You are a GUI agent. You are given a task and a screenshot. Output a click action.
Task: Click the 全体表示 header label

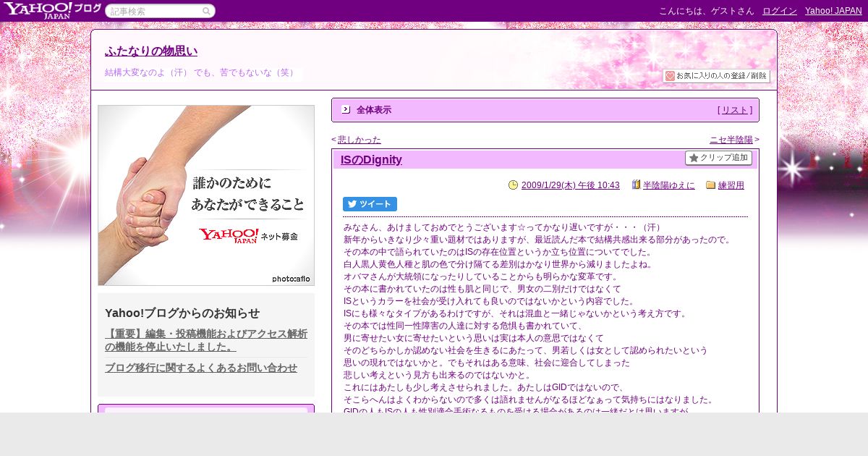(374, 110)
